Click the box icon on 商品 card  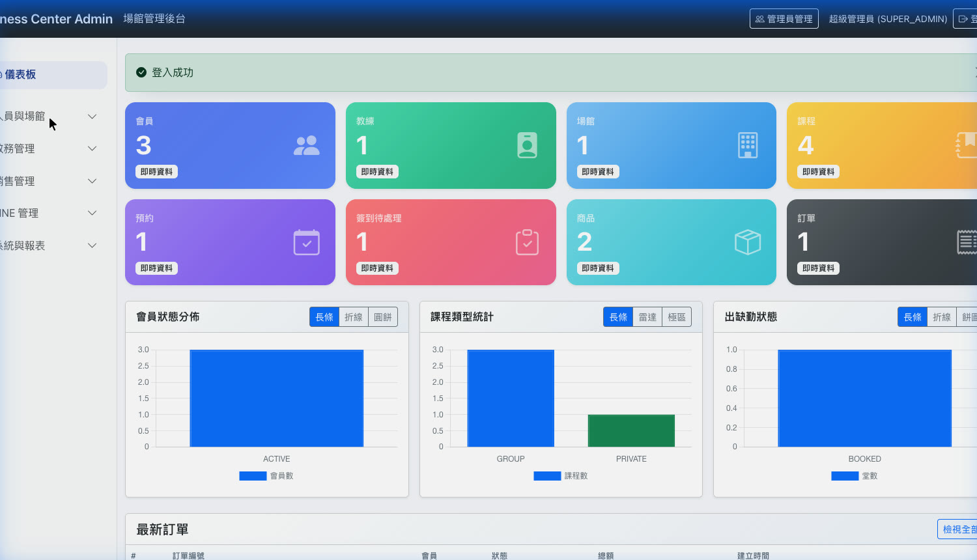pos(748,242)
